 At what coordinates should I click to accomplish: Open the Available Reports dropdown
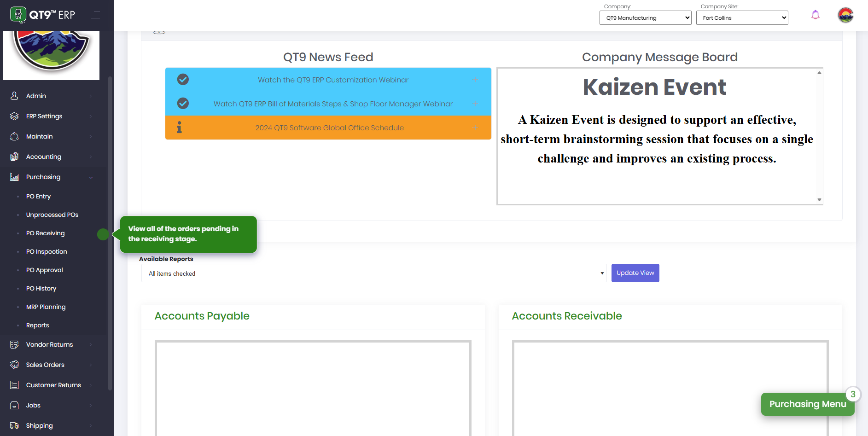point(373,273)
